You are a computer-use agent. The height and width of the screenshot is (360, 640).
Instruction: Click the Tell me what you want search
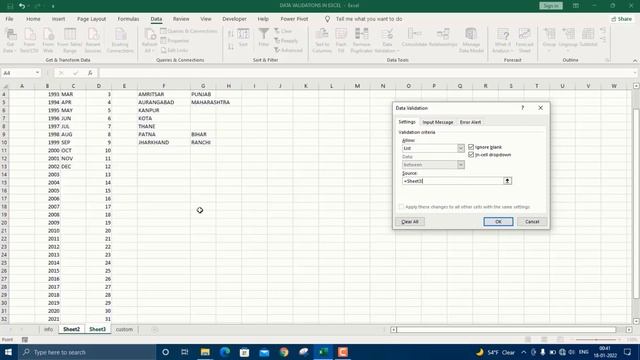(x=369, y=19)
